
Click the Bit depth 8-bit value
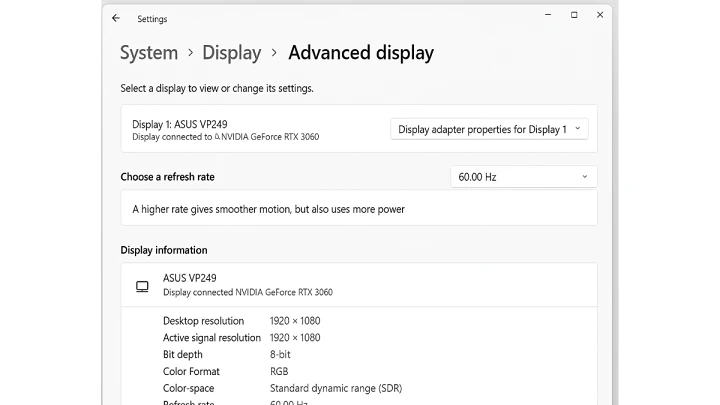[x=281, y=355]
